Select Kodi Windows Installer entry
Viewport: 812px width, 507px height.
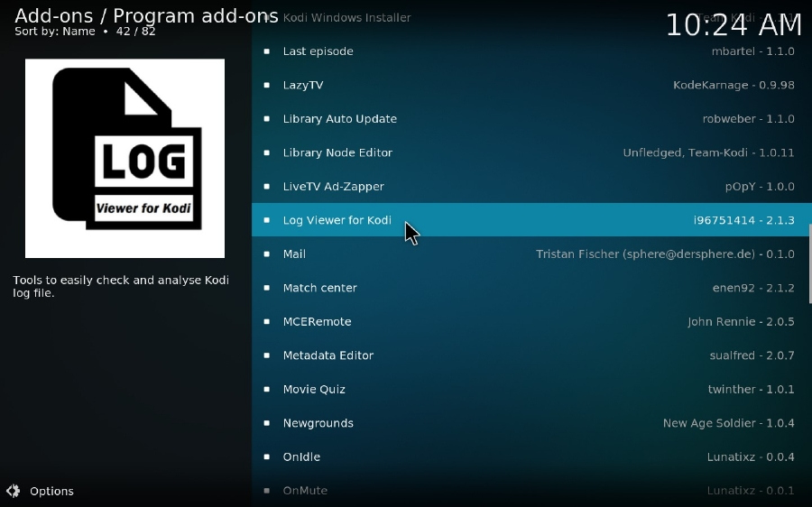click(x=531, y=17)
